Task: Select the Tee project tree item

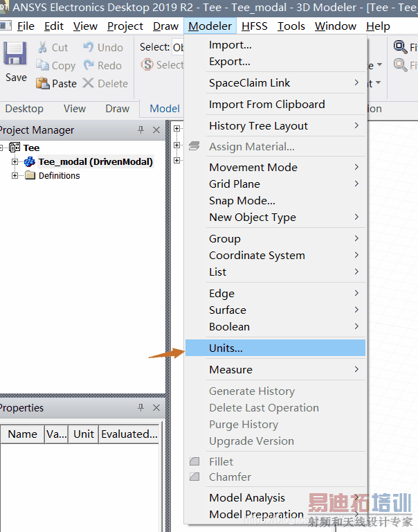Action: click(31, 148)
